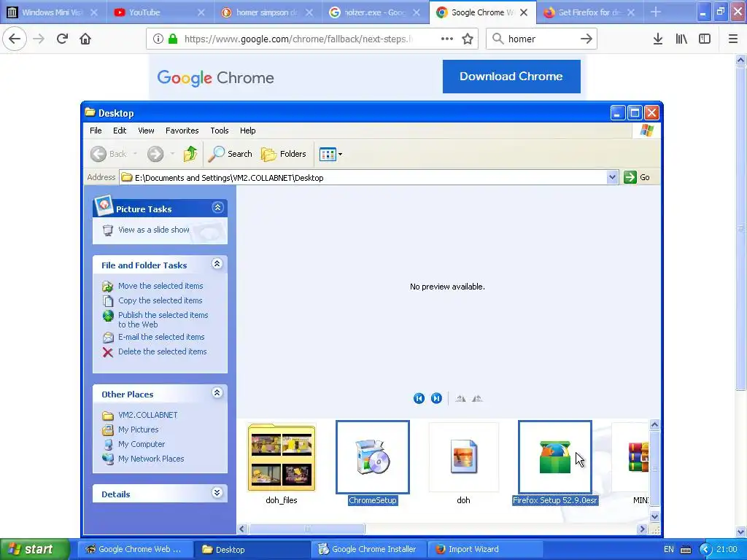Toggle Folders pane in Explorer toolbar
The height and width of the screenshot is (560, 747).
tap(284, 154)
